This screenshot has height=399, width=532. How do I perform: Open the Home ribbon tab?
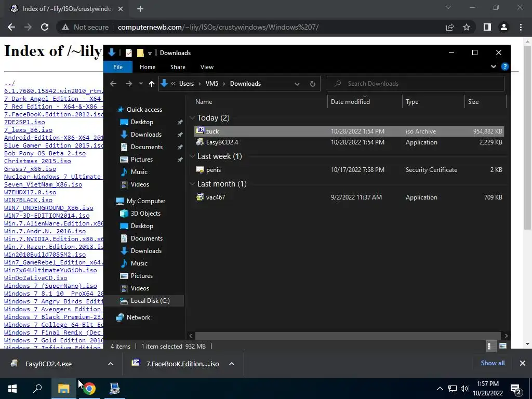tap(147, 67)
